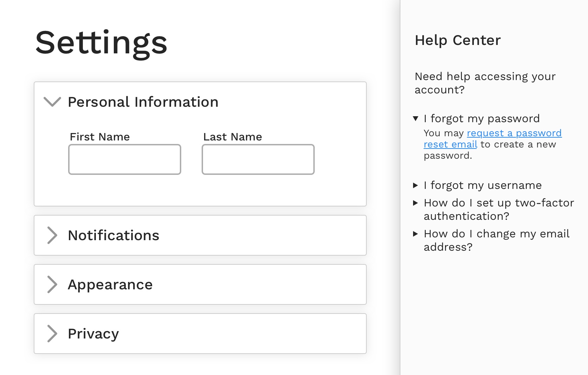This screenshot has height=375, width=588.
Task: Expand the Notifications chevron arrow
Action: (52, 235)
